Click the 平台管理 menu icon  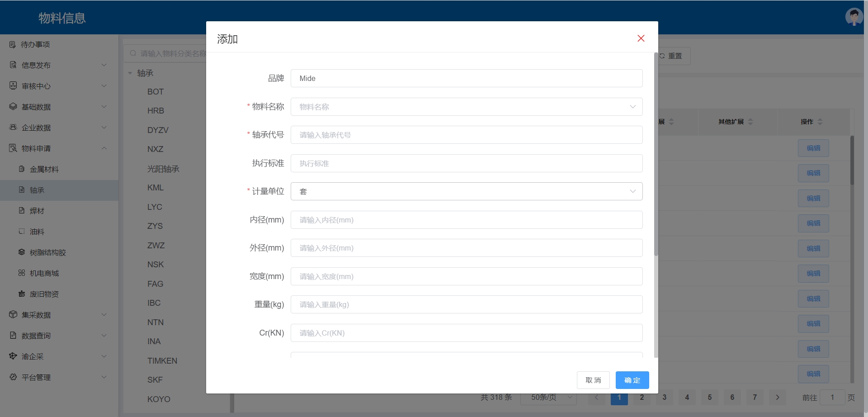[x=13, y=377]
